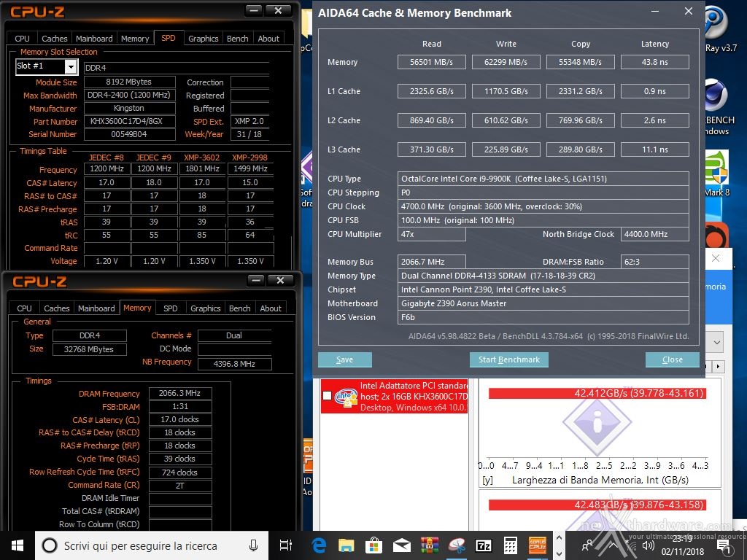Open the Microsoft Store taskbar icon

coord(374,545)
